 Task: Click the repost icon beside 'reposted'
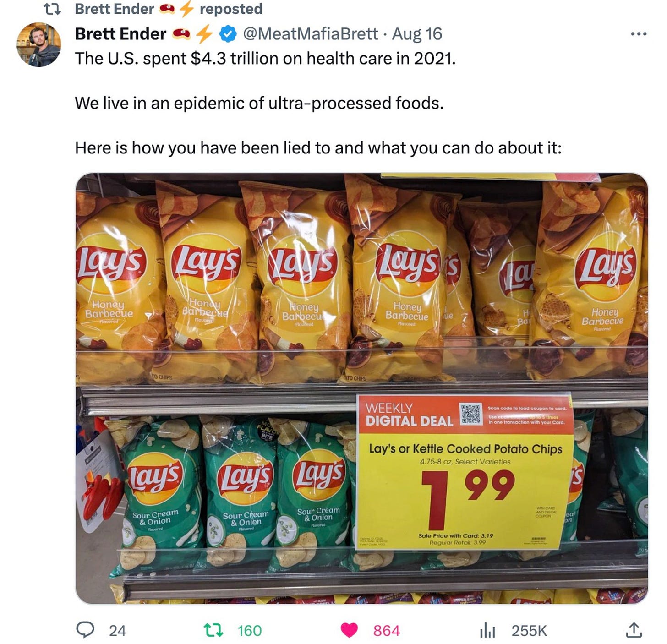[x=52, y=9]
